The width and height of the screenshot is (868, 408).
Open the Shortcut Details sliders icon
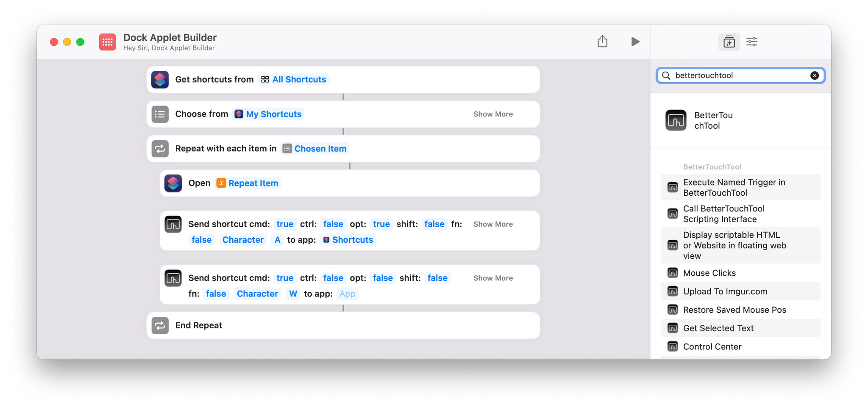pos(752,42)
